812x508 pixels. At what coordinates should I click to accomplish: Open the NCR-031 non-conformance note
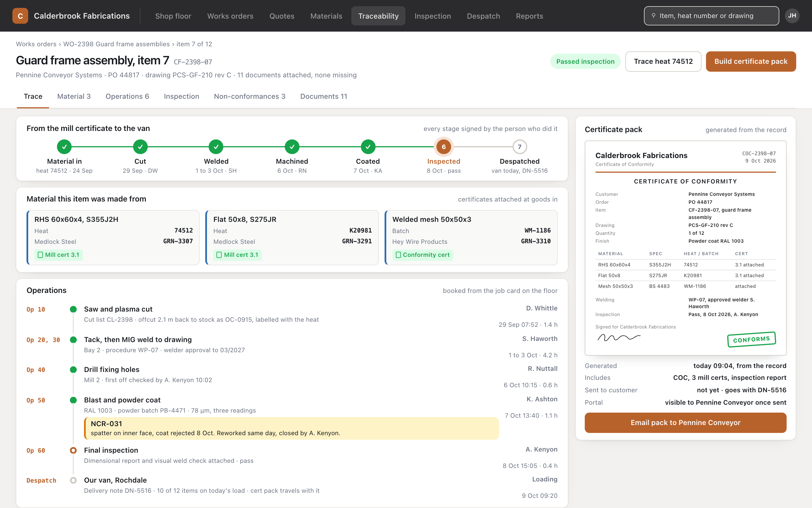[291, 428]
